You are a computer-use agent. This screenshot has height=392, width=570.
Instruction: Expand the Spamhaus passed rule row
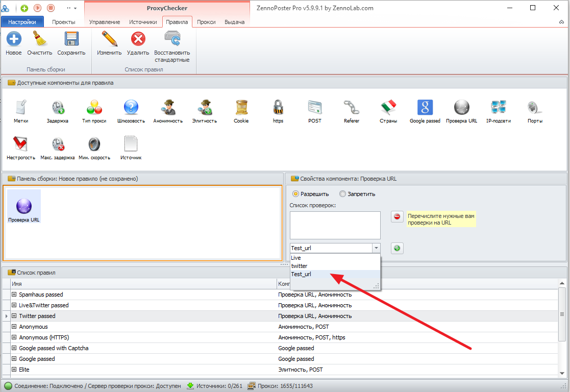[14, 294]
